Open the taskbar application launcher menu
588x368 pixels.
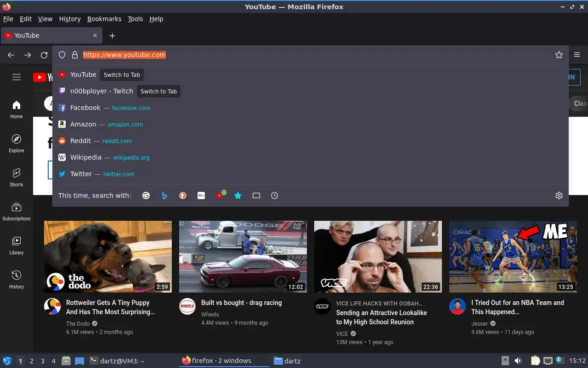pos(7,361)
